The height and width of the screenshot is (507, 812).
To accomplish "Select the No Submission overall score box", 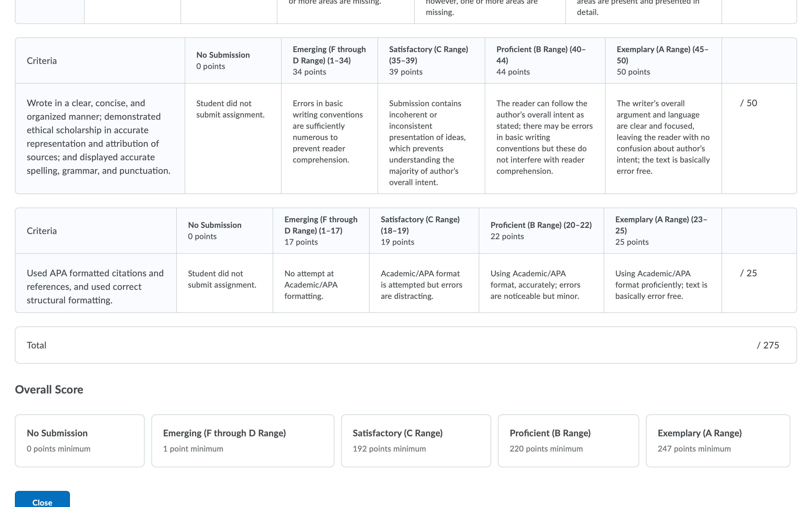I will [x=80, y=441].
